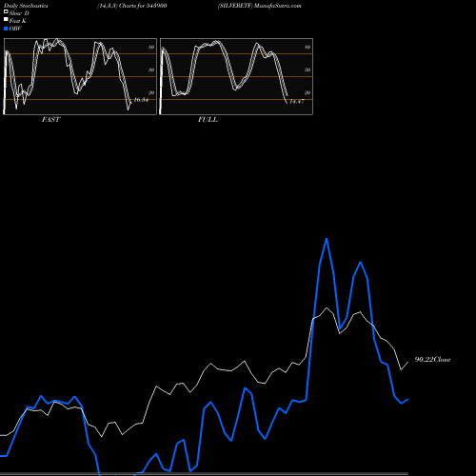Click the 20 level label in FAST chart
Image resolution: width=476 pixels, height=476 pixels.
151,92
